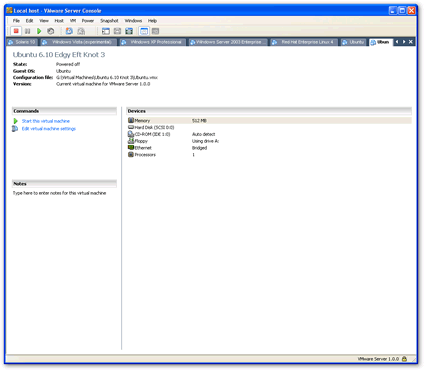Screen dimensions: 424x370
Task: Open the Windows menu
Action: coord(133,21)
